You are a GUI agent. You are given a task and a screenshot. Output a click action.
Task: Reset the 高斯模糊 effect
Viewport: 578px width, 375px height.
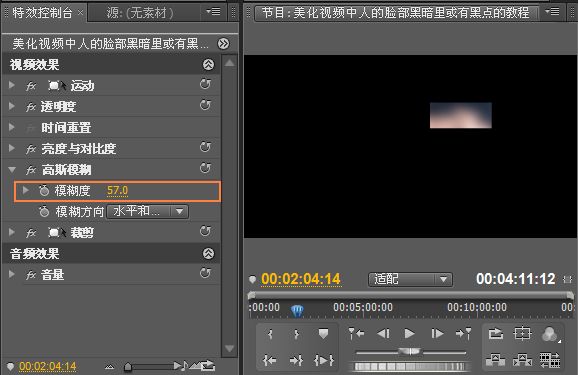click(x=205, y=169)
